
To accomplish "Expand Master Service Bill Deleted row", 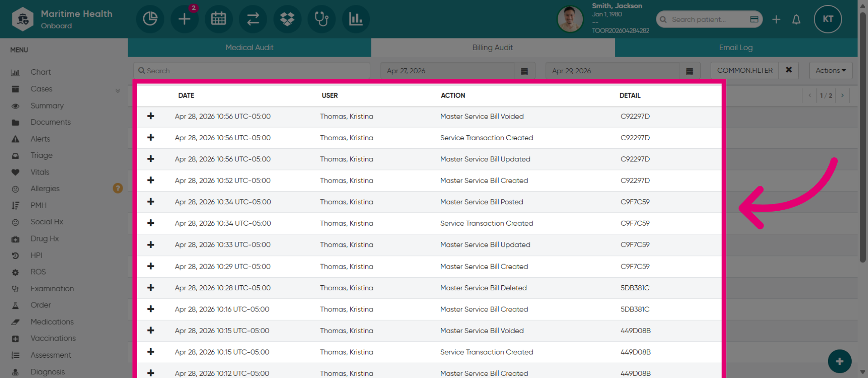I will (151, 288).
